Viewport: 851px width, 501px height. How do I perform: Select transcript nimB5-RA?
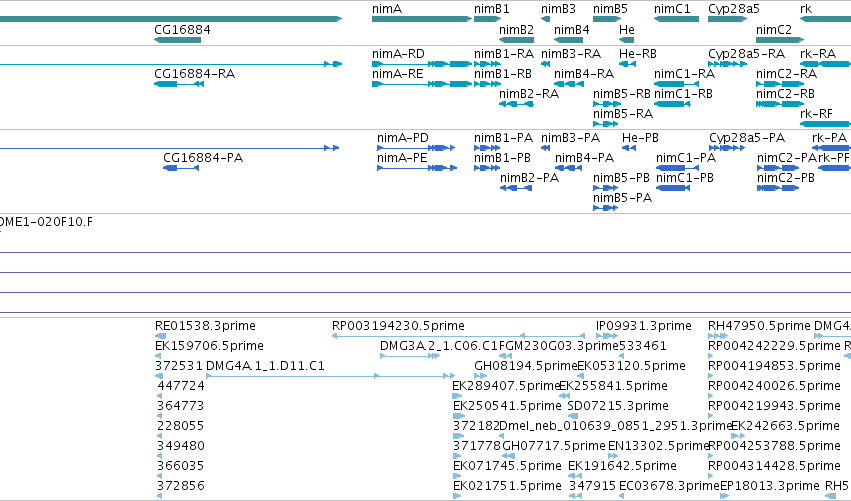tap(605, 124)
